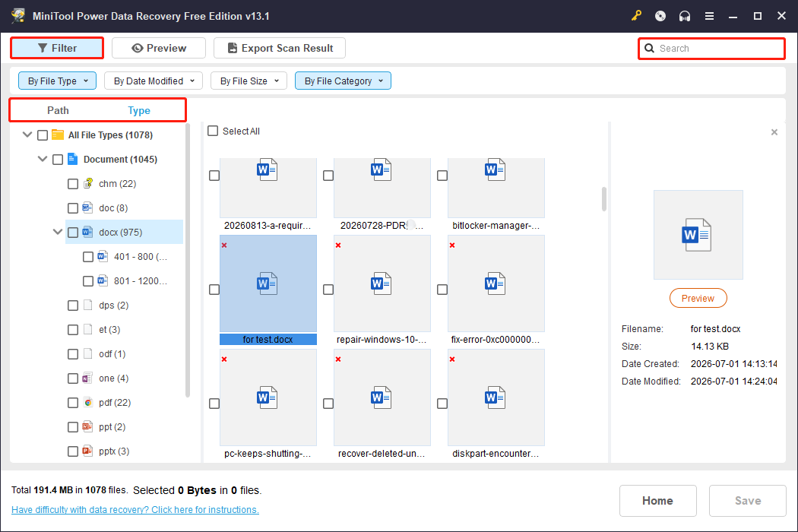The height and width of the screenshot is (532, 798).
Task: Check the pdf (22) checkbox
Action: pyautogui.click(x=73, y=403)
